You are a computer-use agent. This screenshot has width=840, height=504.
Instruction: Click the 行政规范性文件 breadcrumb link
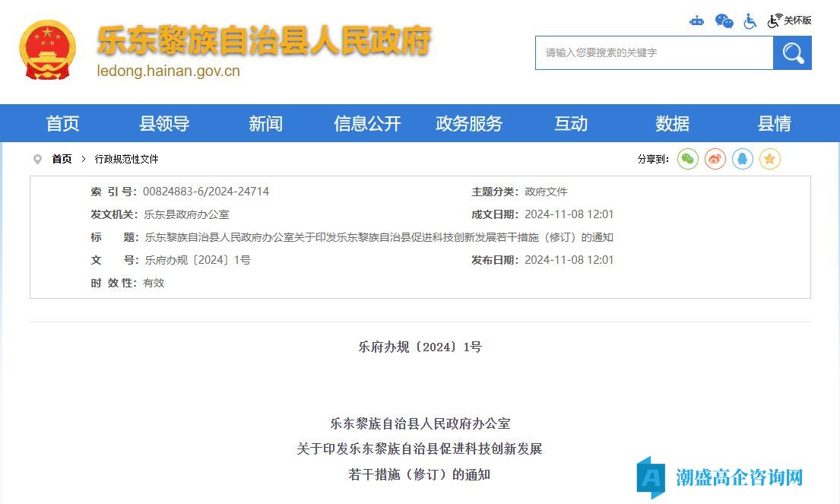click(x=126, y=160)
